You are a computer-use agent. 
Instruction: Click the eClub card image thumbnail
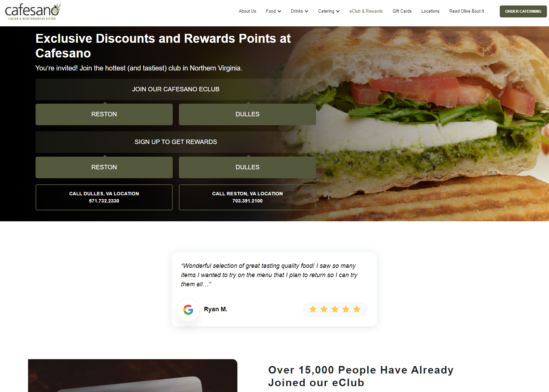tap(133, 376)
